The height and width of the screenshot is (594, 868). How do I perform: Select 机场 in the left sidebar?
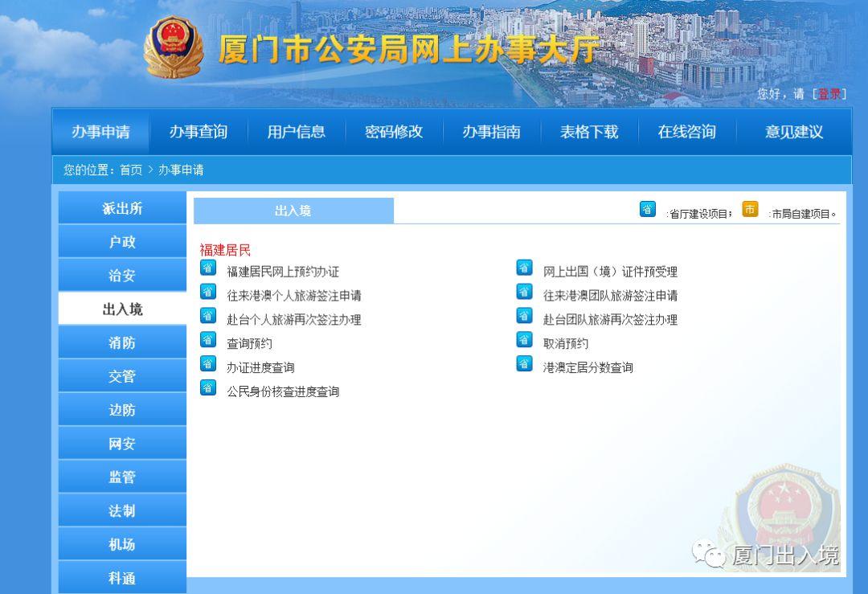pos(122,544)
